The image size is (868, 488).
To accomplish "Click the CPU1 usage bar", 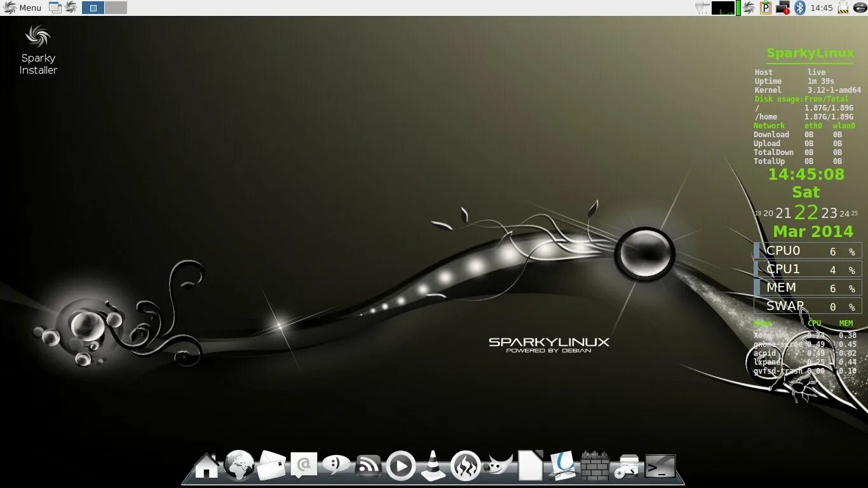I will click(x=808, y=269).
